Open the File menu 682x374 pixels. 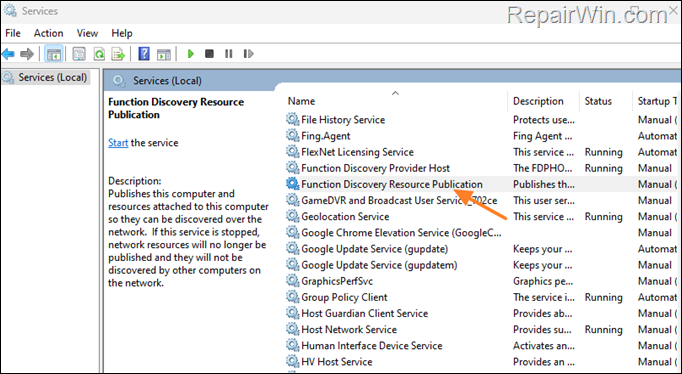click(13, 33)
